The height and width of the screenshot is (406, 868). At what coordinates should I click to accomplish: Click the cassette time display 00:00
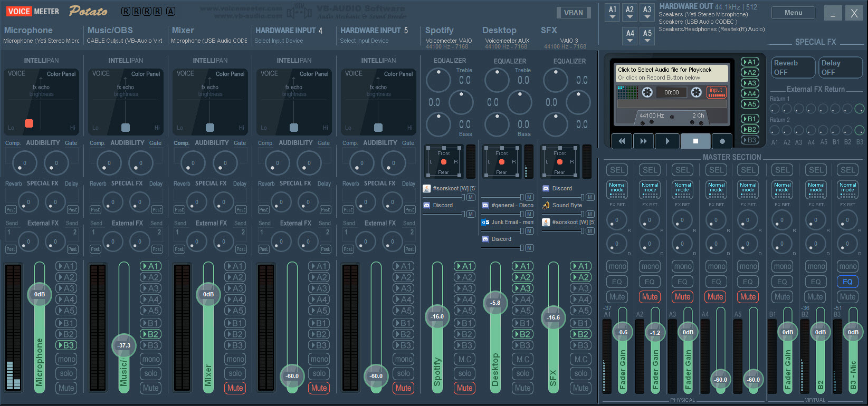pos(672,92)
